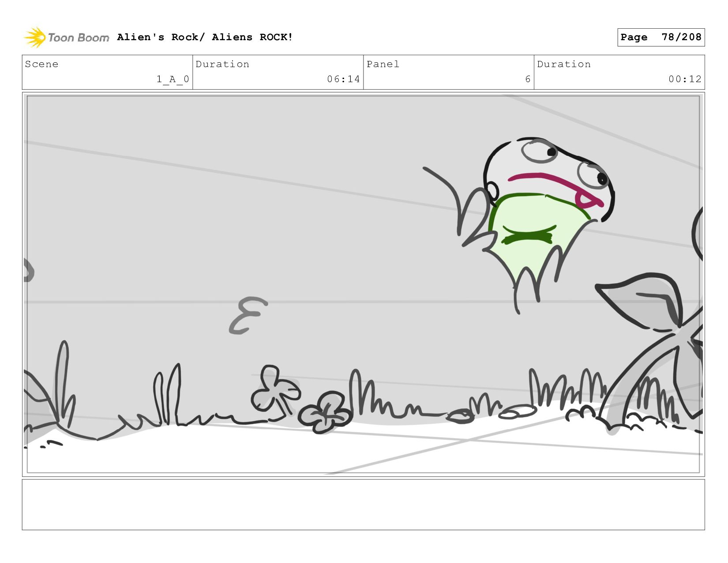Screen dimensions: 728x563
Task: Click the Scene label
Action: (41, 64)
